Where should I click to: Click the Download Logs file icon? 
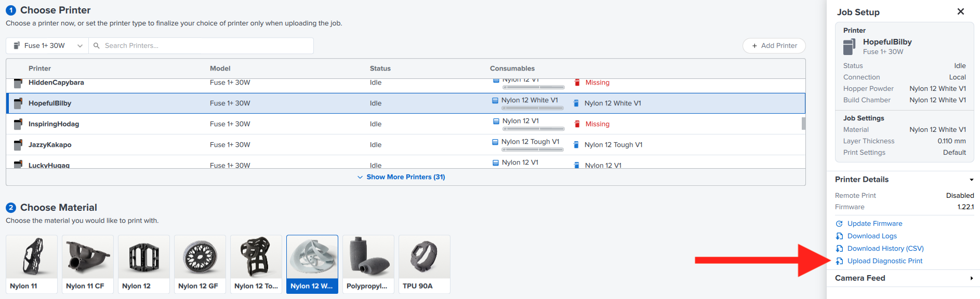[839, 236]
